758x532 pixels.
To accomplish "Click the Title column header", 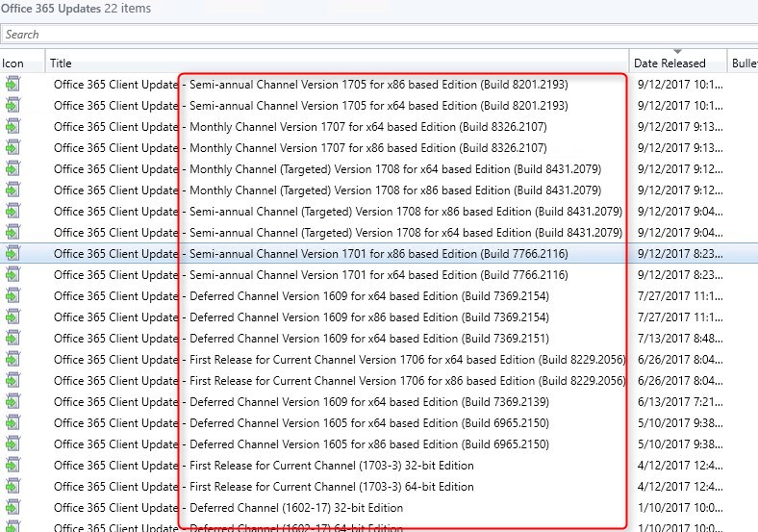I will (338, 63).
